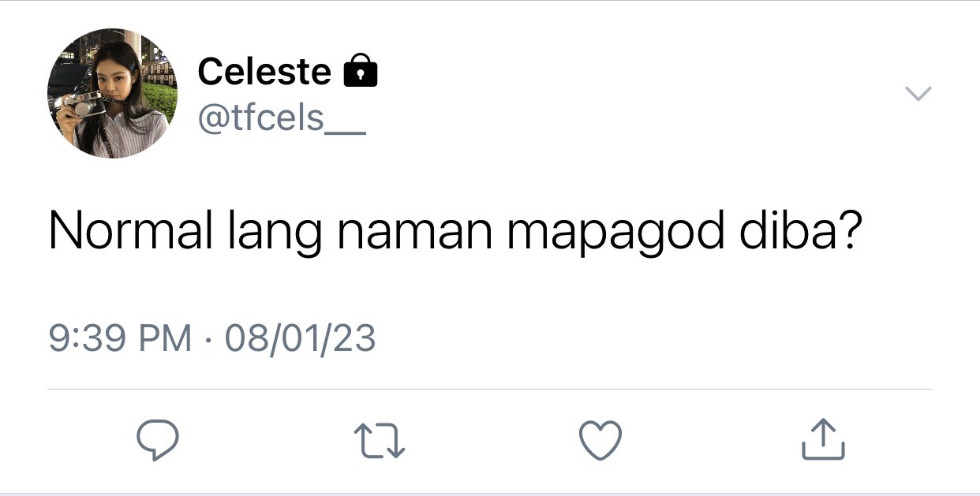Open the tweet options chevron menu
980x496 pixels.
(918, 93)
